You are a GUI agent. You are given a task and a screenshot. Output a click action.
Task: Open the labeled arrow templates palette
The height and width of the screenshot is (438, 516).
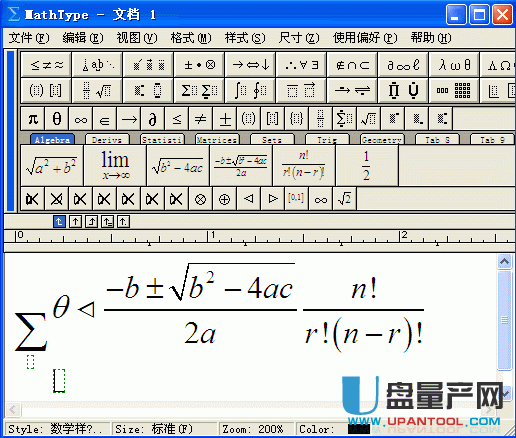pos(352,90)
